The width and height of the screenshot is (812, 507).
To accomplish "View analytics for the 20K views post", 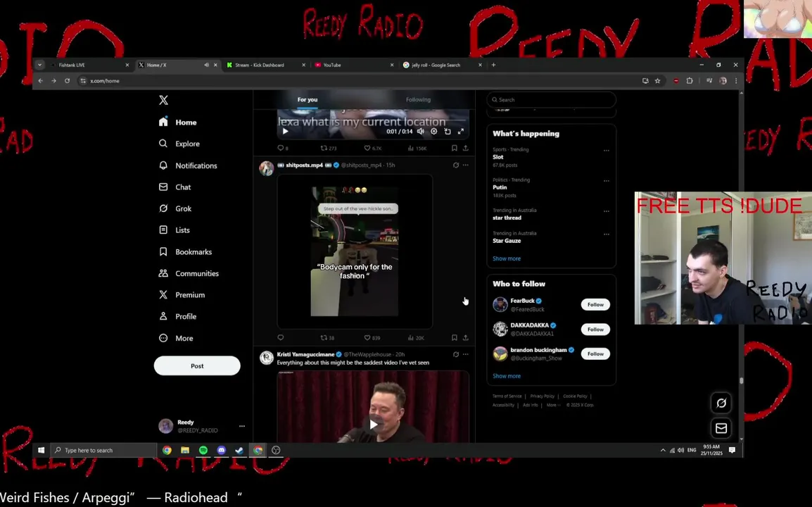I will (416, 337).
